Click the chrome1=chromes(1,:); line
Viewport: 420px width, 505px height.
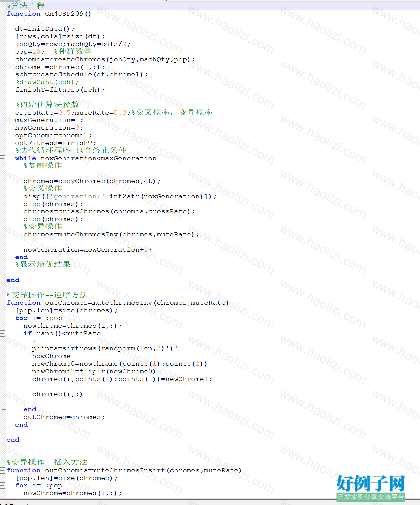tap(60, 67)
